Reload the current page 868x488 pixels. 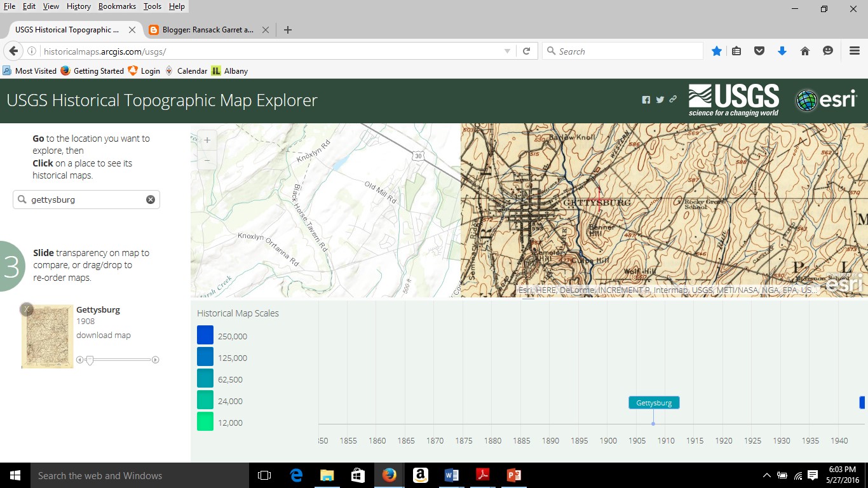pos(526,51)
